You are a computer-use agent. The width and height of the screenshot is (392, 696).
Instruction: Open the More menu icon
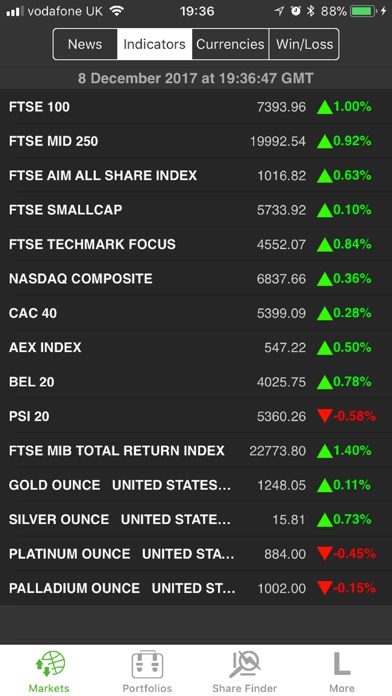(342, 664)
